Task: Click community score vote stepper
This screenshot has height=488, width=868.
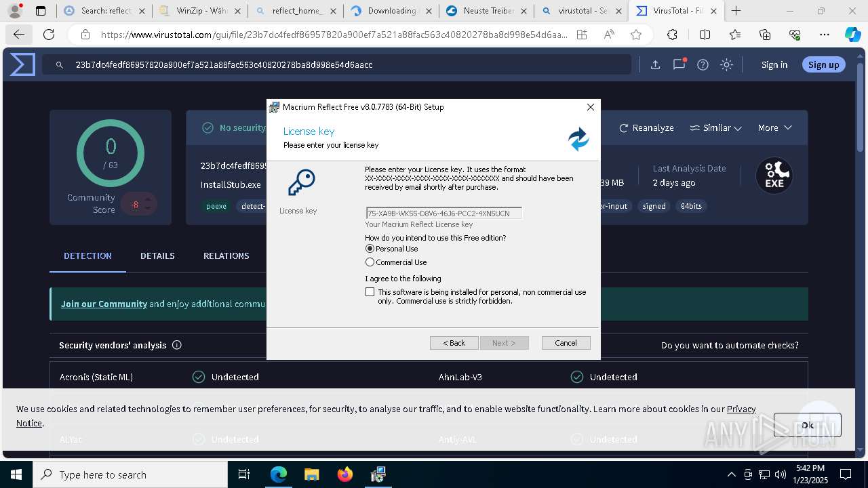Action: pyautogui.click(x=147, y=204)
